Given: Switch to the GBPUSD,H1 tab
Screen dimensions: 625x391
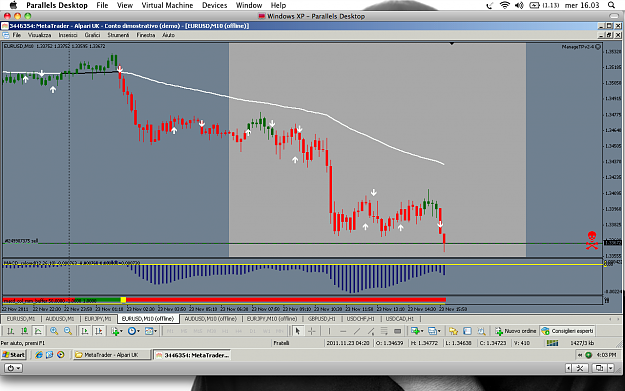Looking at the screenshot, I should [x=322, y=319].
